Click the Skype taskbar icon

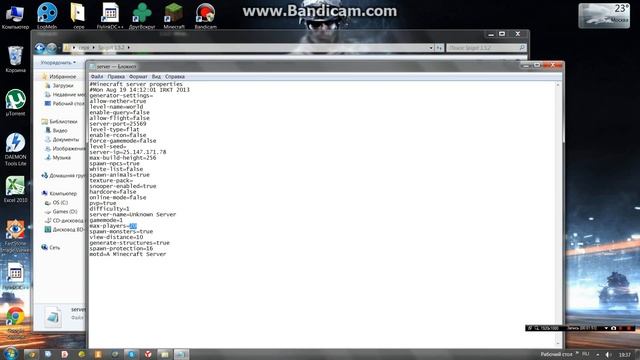131,354
